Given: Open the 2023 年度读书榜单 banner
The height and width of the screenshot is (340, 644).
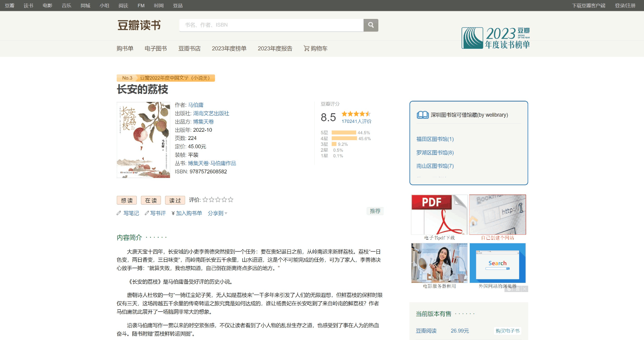Looking at the screenshot, I should pos(495,38).
